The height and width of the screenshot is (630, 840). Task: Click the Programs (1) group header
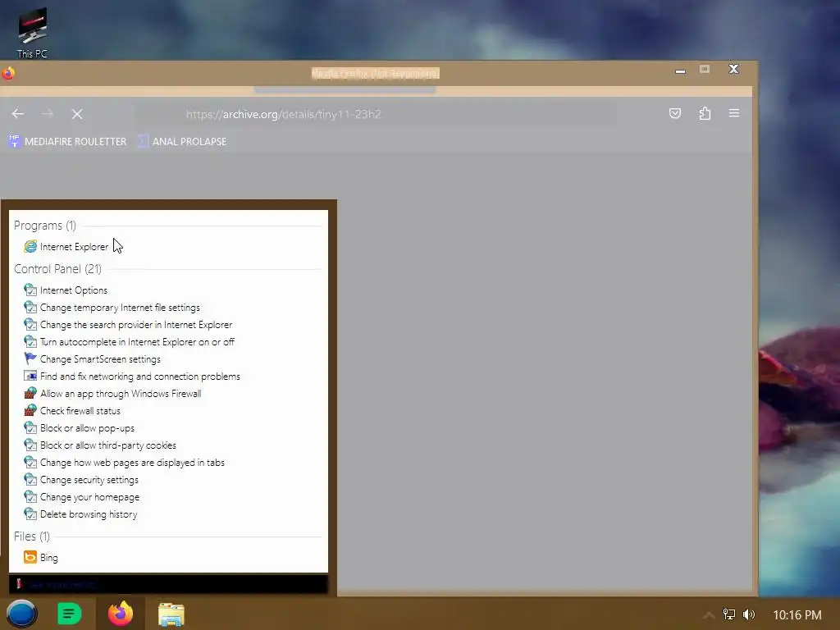click(x=45, y=226)
